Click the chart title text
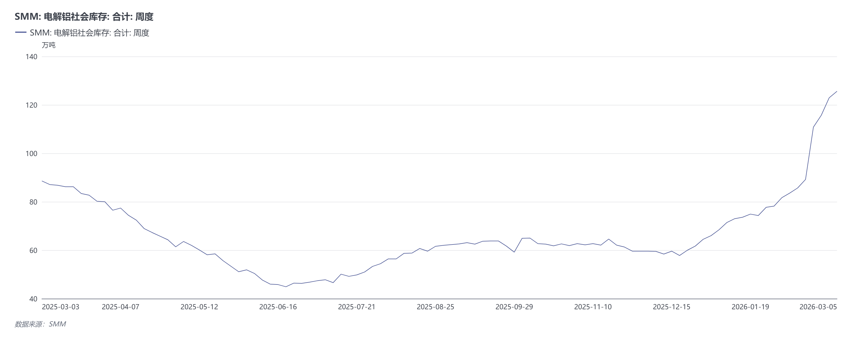 click(x=84, y=17)
